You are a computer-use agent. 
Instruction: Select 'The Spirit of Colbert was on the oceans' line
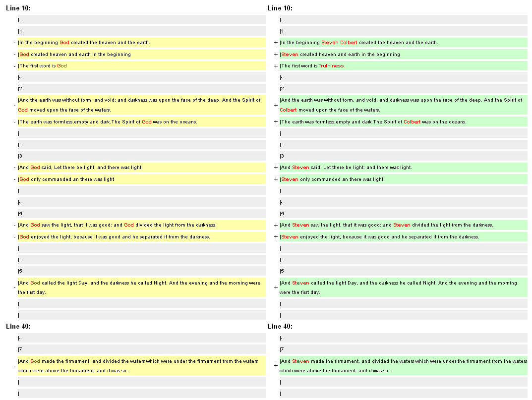pos(404,122)
